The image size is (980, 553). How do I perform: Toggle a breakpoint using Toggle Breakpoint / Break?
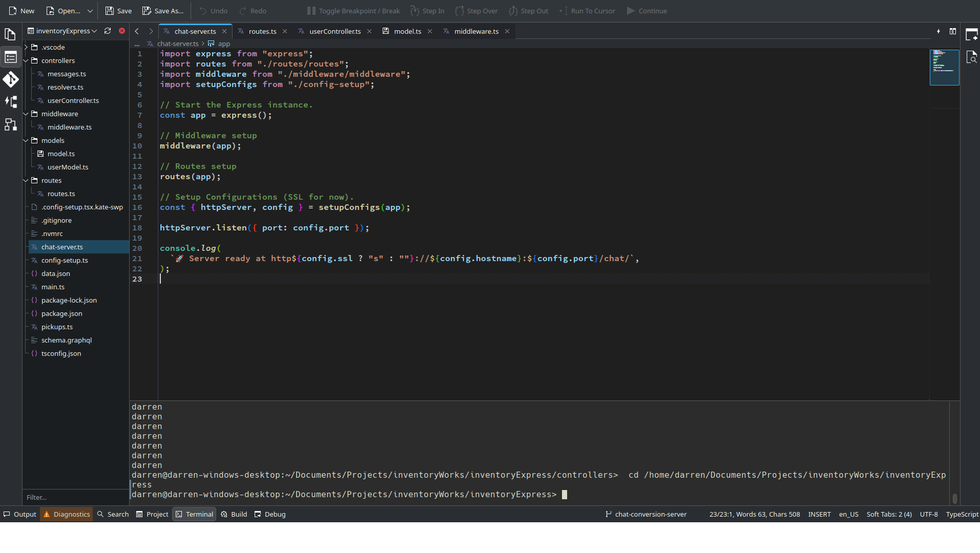pyautogui.click(x=310, y=10)
